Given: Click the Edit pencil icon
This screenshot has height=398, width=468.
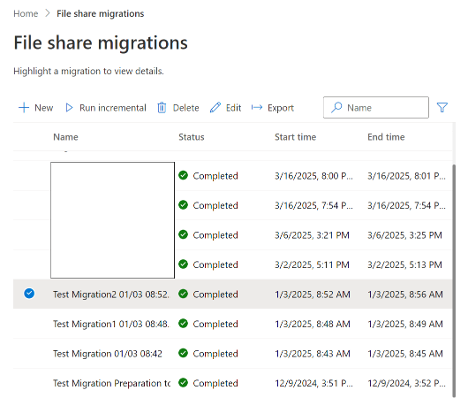Looking at the screenshot, I should (x=215, y=108).
